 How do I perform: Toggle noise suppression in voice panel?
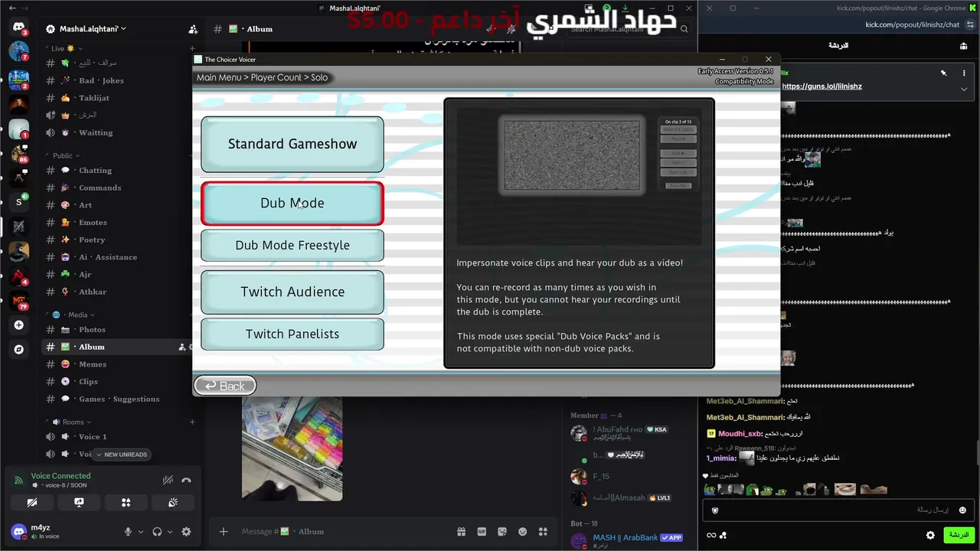click(x=168, y=480)
